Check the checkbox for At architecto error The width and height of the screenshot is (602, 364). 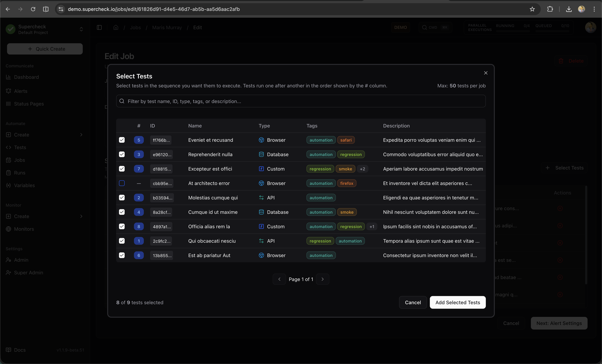122,183
